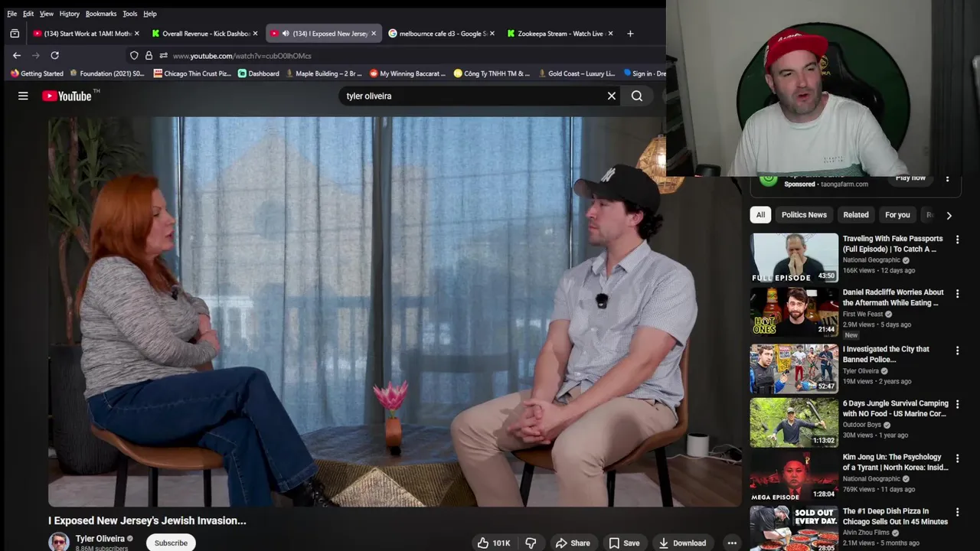The height and width of the screenshot is (551, 980).
Task: Open a new browser tab with plus
Action: [x=630, y=34]
